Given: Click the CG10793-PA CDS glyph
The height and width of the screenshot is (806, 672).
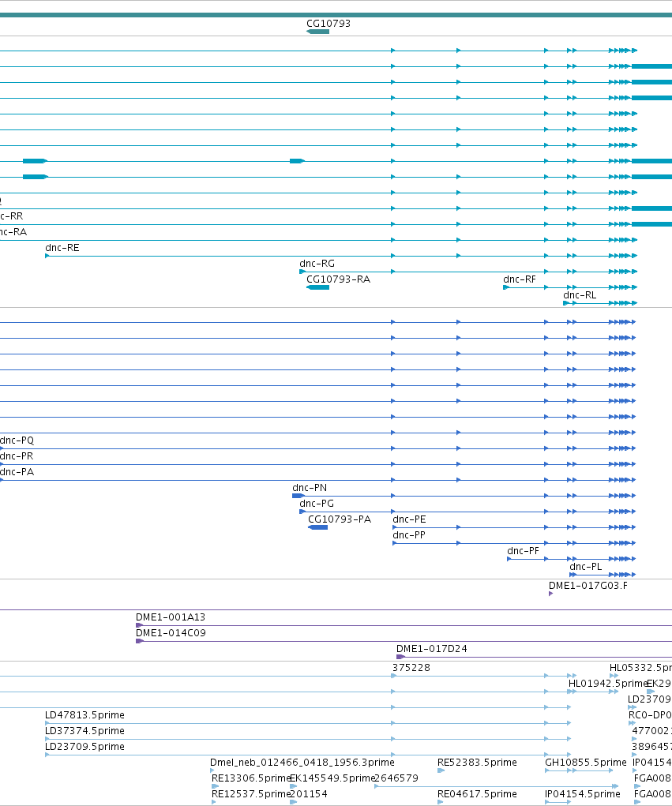Looking at the screenshot, I should pyautogui.click(x=317, y=527).
